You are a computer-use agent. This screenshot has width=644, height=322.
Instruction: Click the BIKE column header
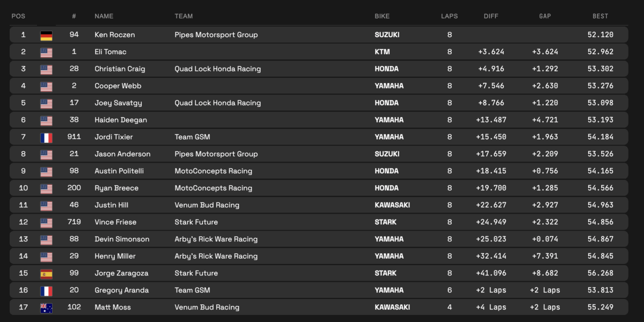click(x=382, y=16)
